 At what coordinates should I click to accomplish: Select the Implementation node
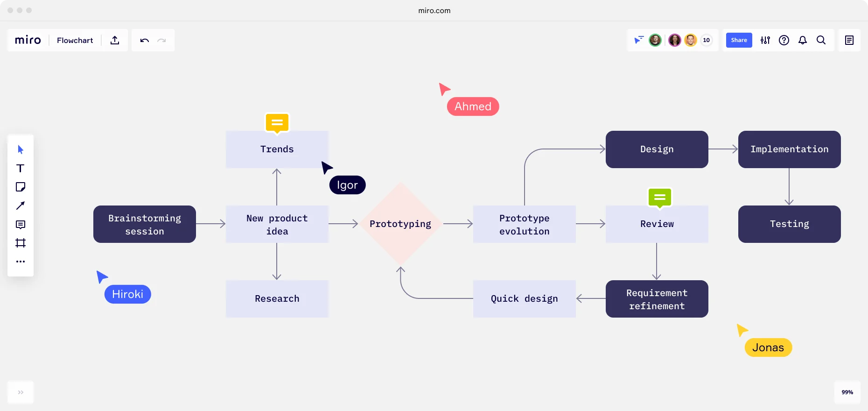pyautogui.click(x=790, y=149)
